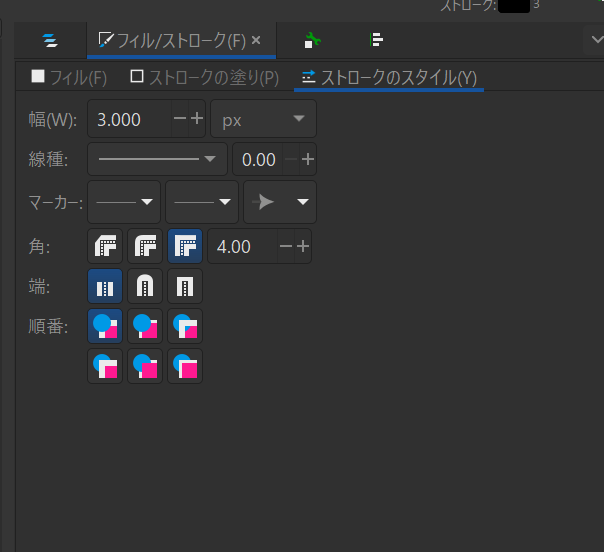Select first paint order in bottom row

point(105,366)
